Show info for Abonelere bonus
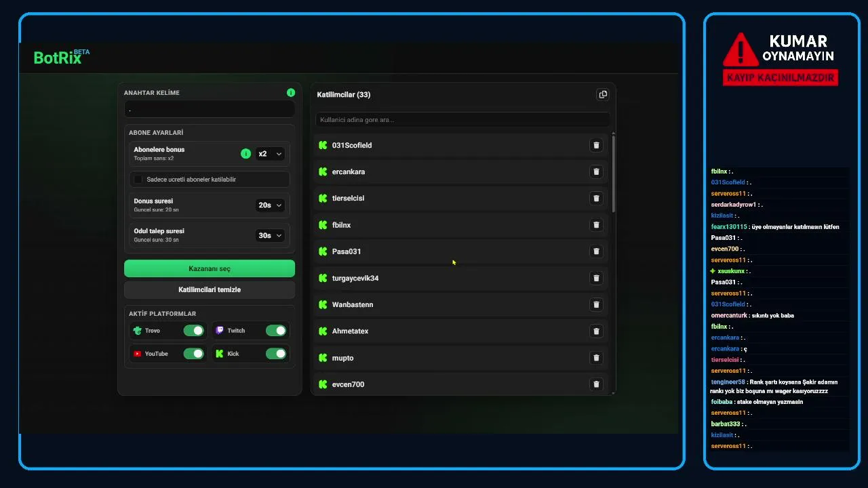The image size is (868, 488). (x=246, y=154)
